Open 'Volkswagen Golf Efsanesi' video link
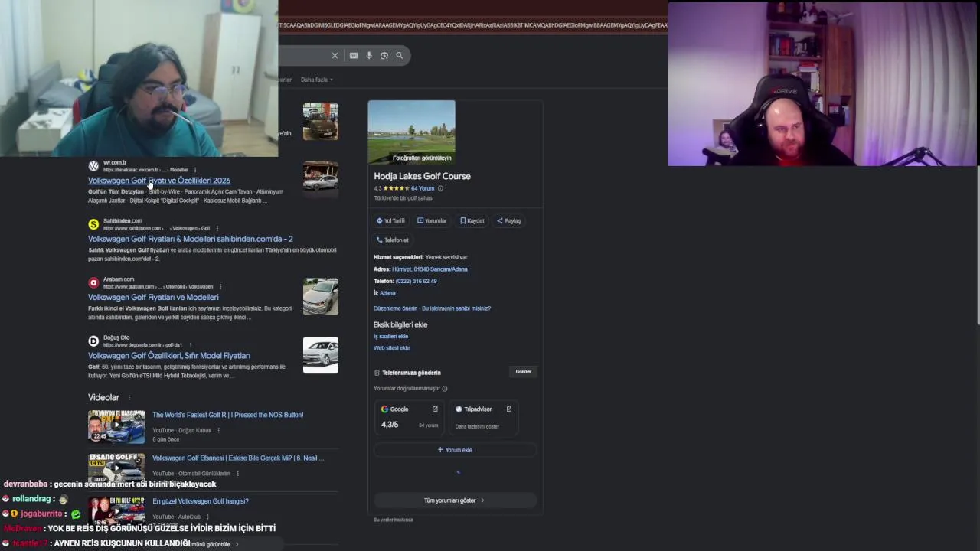This screenshot has height=551, width=980. (238, 458)
